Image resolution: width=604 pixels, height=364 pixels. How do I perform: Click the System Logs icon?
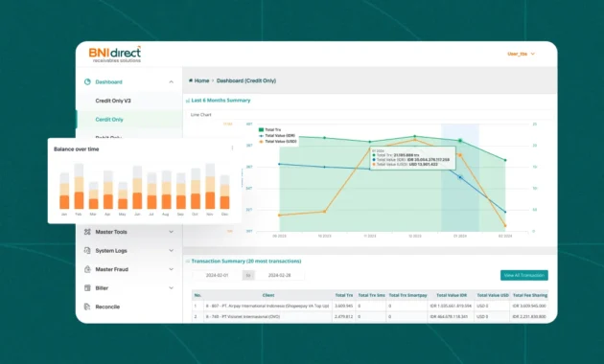pos(87,251)
